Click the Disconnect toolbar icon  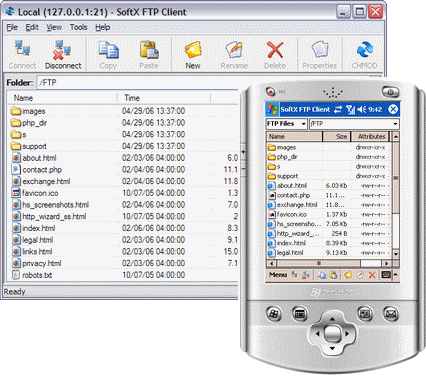pyautogui.click(x=63, y=54)
